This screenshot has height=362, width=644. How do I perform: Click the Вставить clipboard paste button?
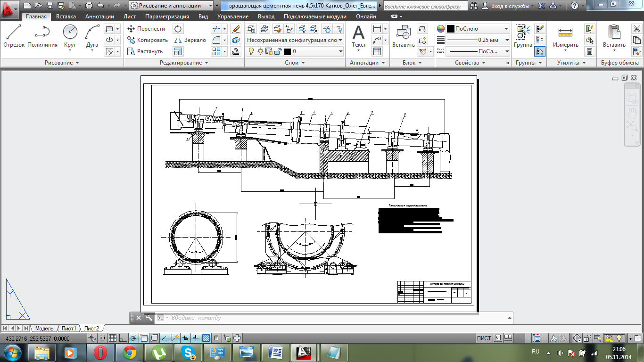[x=614, y=37]
